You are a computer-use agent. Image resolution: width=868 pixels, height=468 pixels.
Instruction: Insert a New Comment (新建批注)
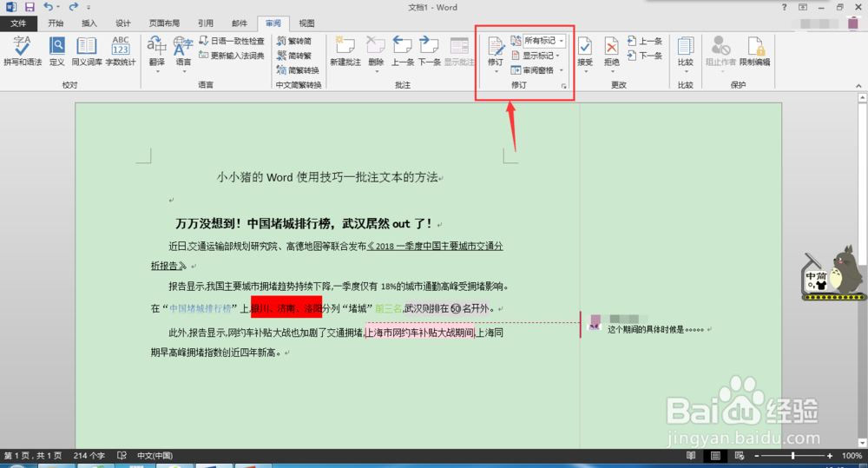coord(345,51)
